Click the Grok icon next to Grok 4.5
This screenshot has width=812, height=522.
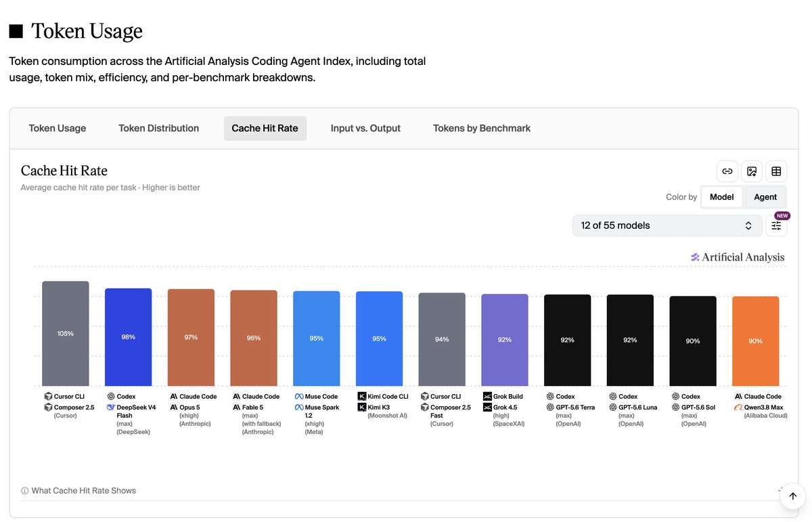coord(487,408)
